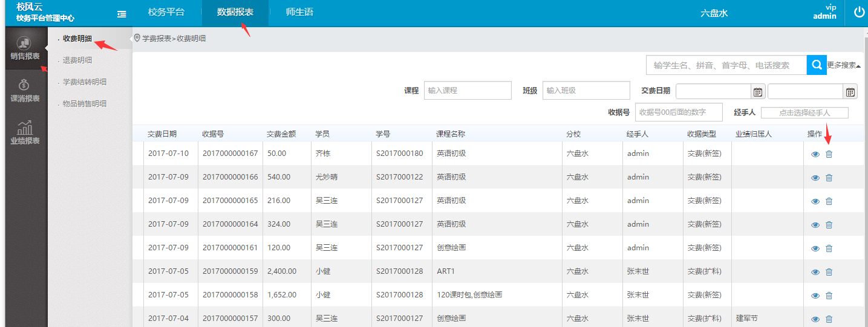Focus the 班级 class input field
This screenshot has width=868, height=327.
click(586, 91)
